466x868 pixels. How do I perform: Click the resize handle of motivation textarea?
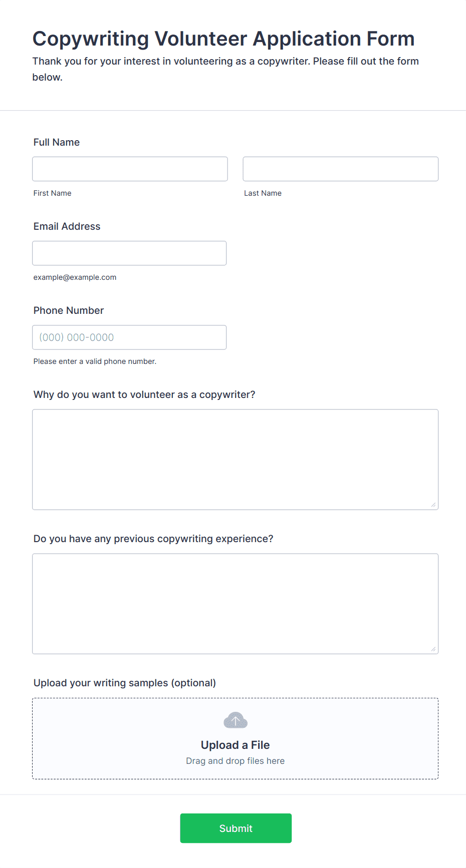pyautogui.click(x=433, y=505)
